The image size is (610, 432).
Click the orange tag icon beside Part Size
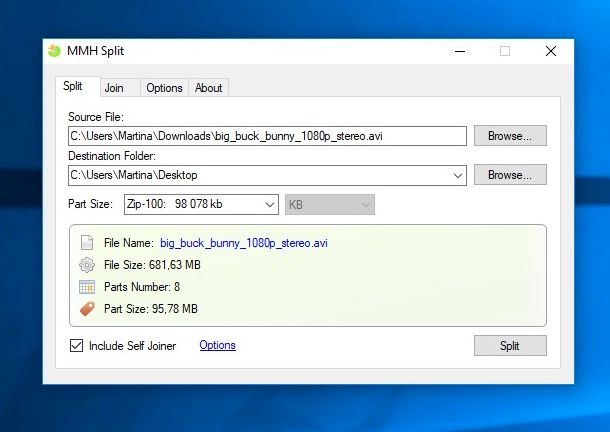tap(87, 309)
